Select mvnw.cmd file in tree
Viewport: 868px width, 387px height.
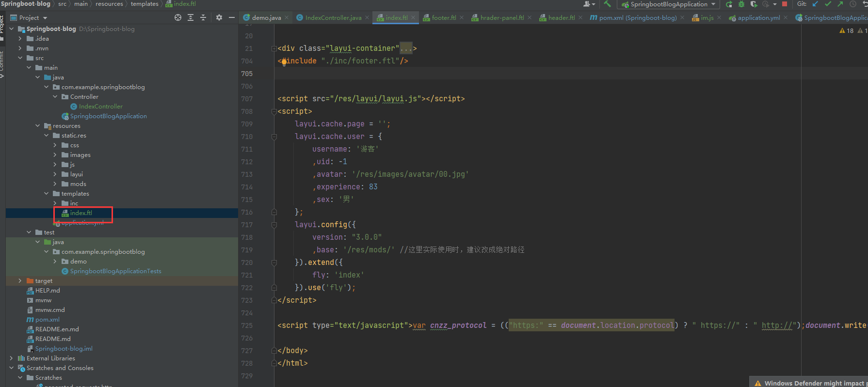(50, 310)
